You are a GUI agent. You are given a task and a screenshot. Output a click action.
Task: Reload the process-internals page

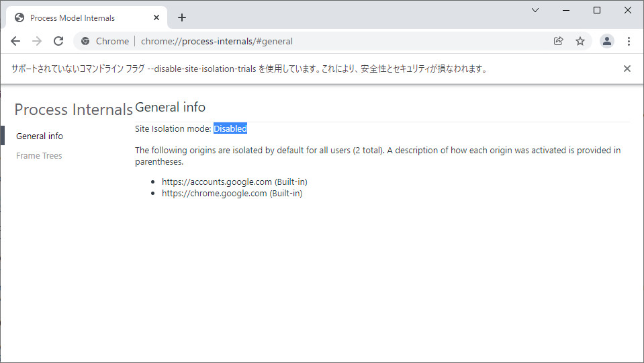point(58,41)
